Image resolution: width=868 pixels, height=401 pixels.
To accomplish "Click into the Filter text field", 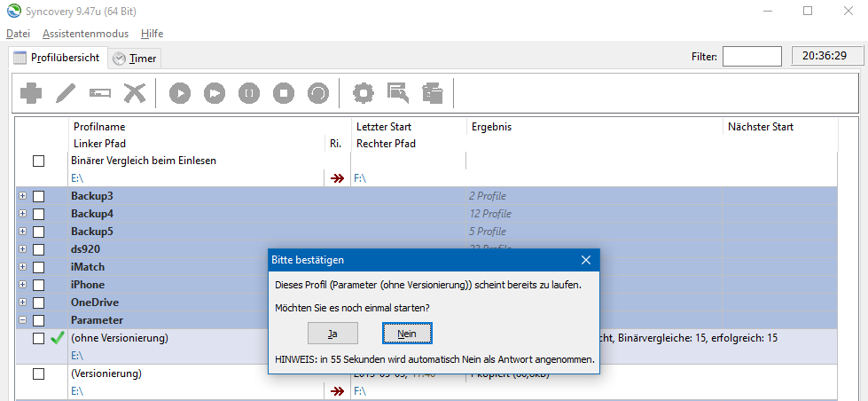I will click(751, 56).
